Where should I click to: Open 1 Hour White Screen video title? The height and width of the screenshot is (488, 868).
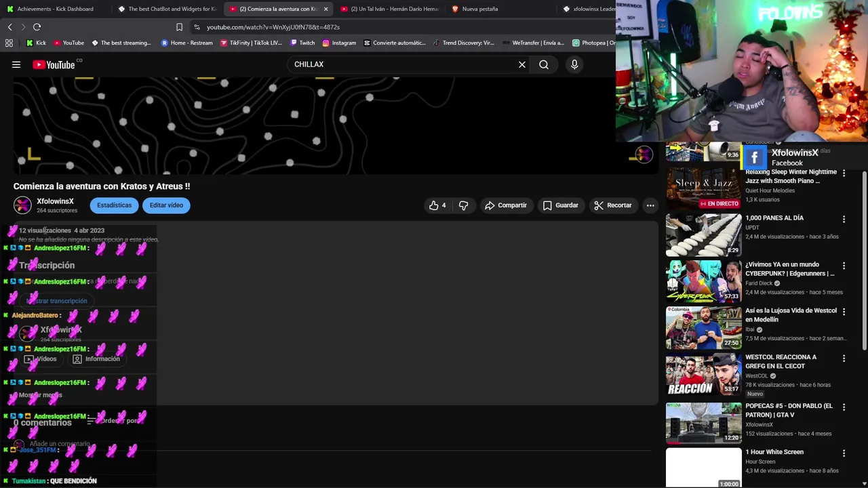[x=774, y=452]
